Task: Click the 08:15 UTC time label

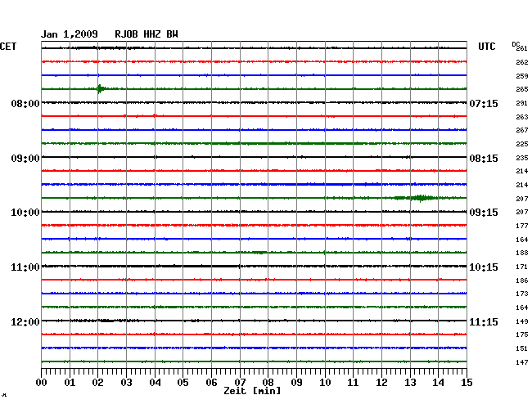Action: (484, 159)
